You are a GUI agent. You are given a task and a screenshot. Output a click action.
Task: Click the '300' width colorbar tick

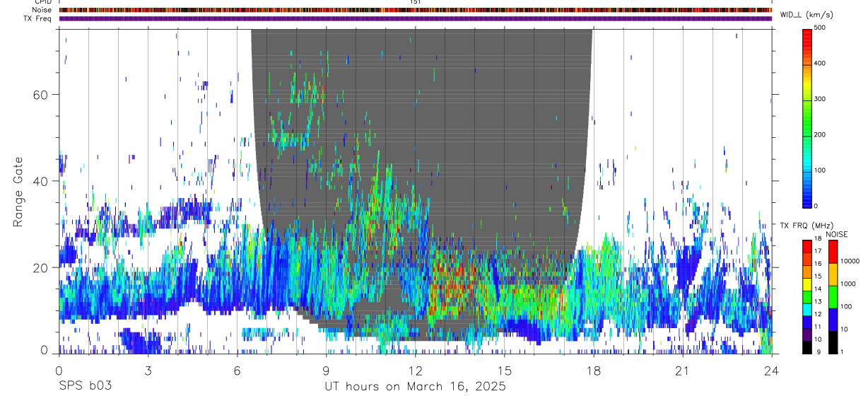tap(820, 99)
